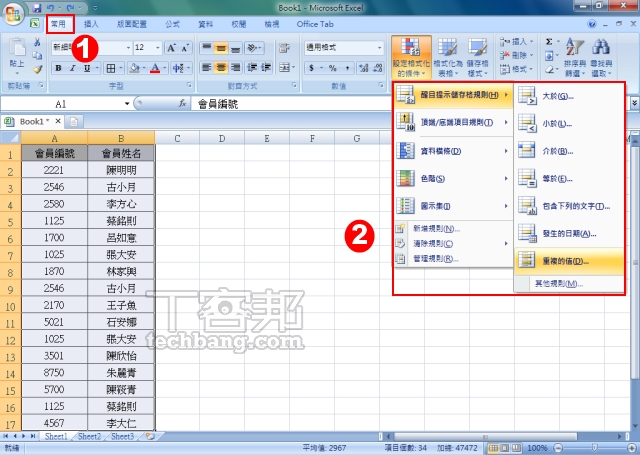640x455 pixels.
Task: Select 醒目提示儲存格規則 menu item
Action: [x=453, y=95]
